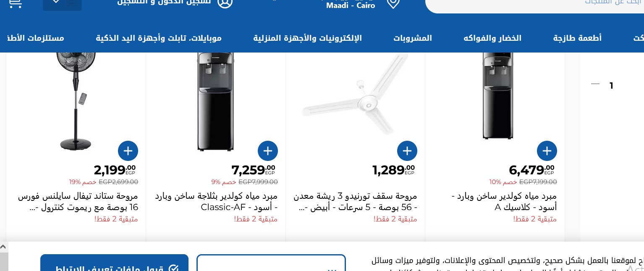Open the shopping cart icon
This screenshot has width=644, height=271.
click(x=15, y=3)
